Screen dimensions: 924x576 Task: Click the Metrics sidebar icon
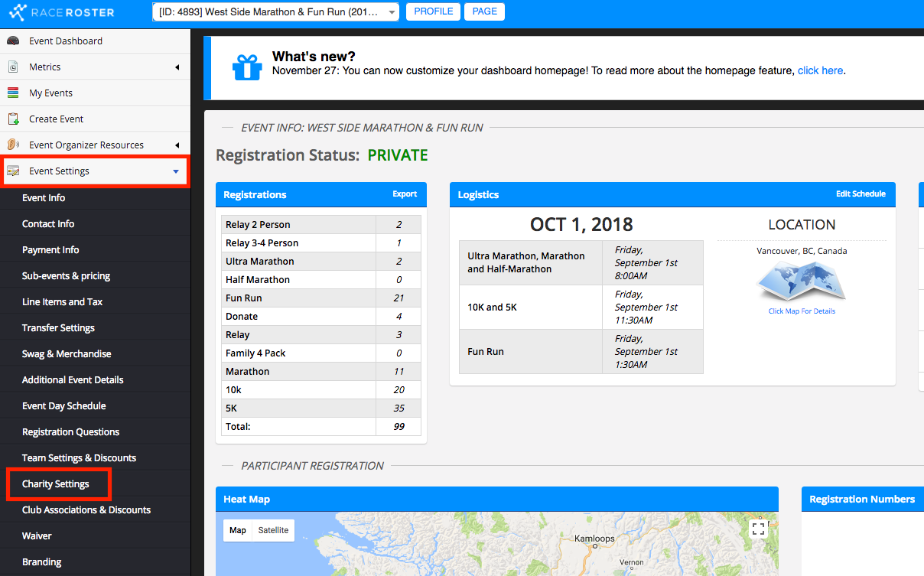[x=13, y=67]
